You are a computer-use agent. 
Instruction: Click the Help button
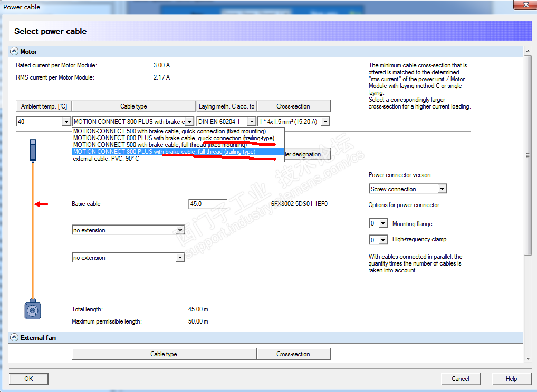click(511, 379)
